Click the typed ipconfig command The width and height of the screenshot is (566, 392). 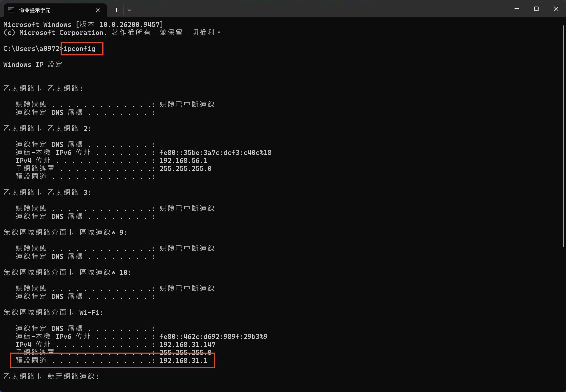point(79,49)
